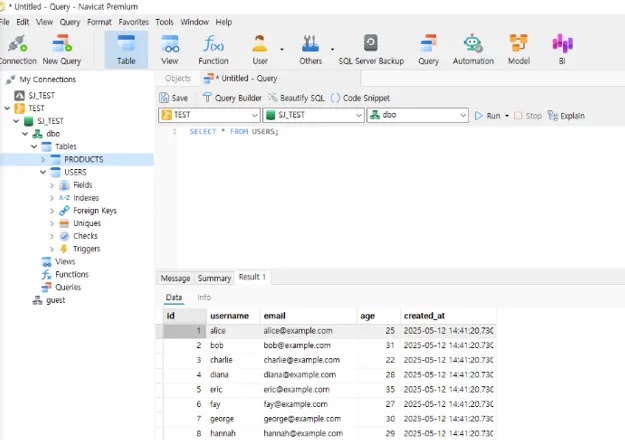Open the Query Builder
This screenshot has width=625, height=440.
pyautogui.click(x=232, y=98)
